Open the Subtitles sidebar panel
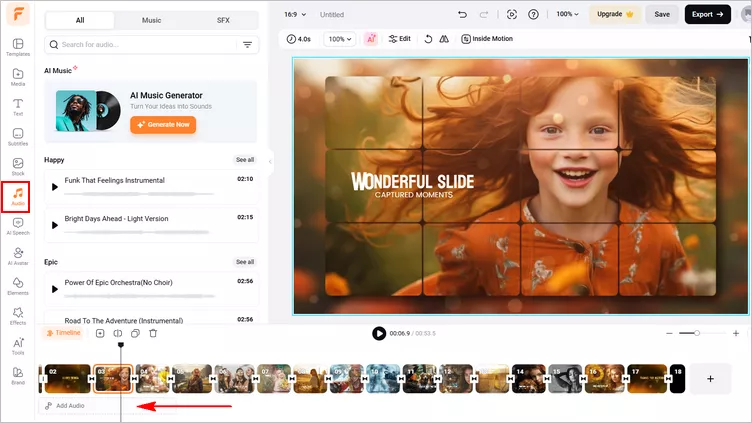Viewport: 752px width, 423px height. point(18,137)
